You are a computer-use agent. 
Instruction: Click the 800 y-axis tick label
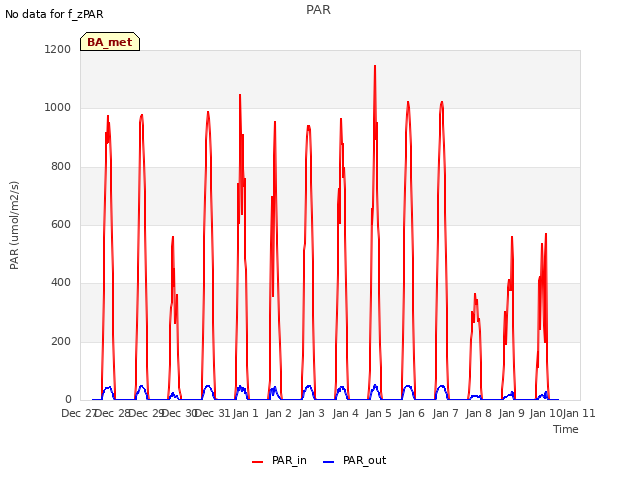[61, 167]
